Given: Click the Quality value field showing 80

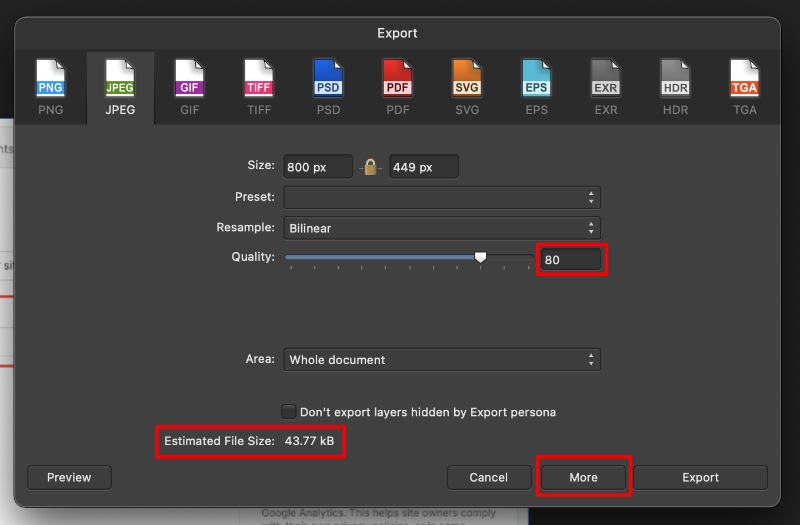Looking at the screenshot, I should [x=571, y=260].
